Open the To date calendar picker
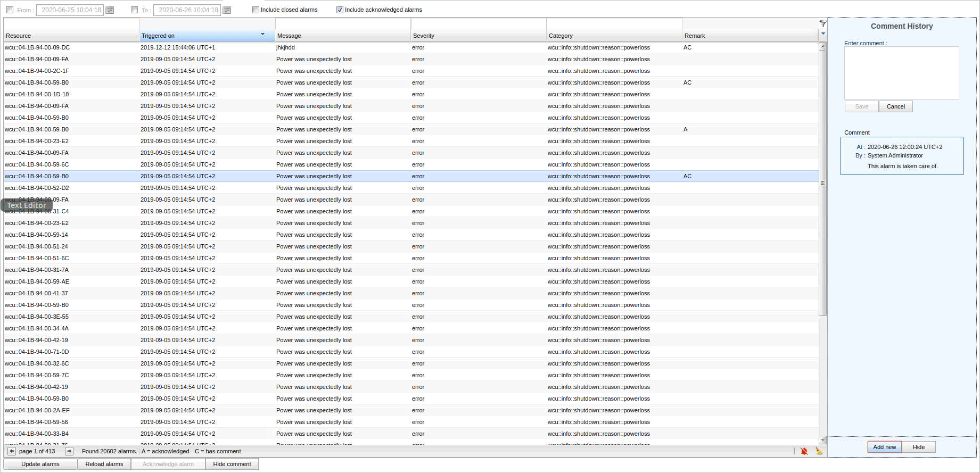The width and height of the screenshot is (980, 473). click(x=227, y=10)
